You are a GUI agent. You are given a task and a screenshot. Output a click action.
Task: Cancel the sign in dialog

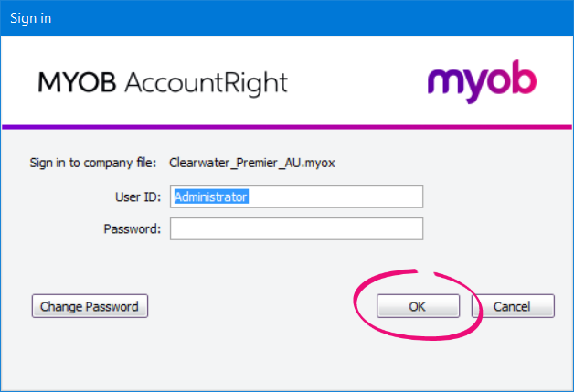point(513,307)
